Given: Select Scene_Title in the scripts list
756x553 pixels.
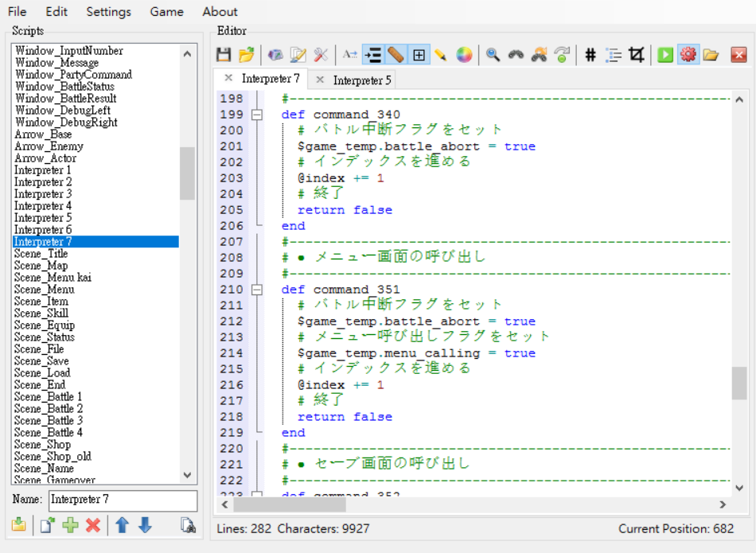Looking at the screenshot, I should [95, 254].
